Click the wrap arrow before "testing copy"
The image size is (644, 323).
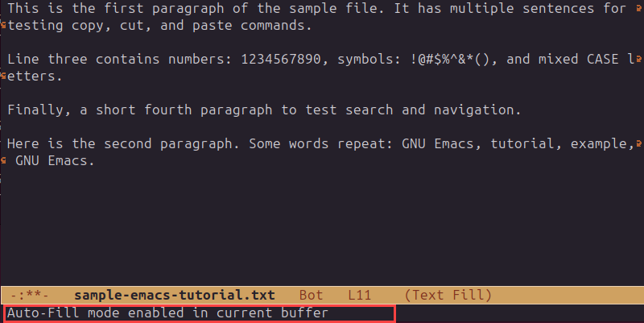(3, 26)
